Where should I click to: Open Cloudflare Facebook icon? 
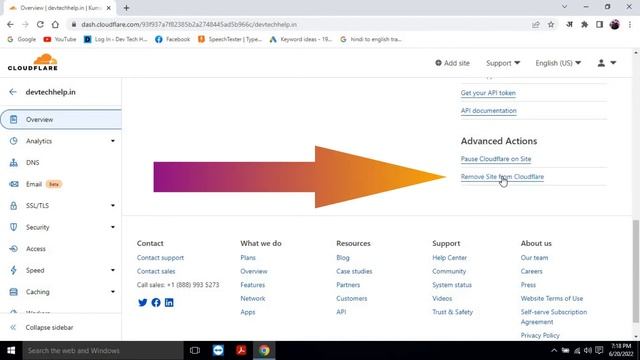(x=156, y=302)
